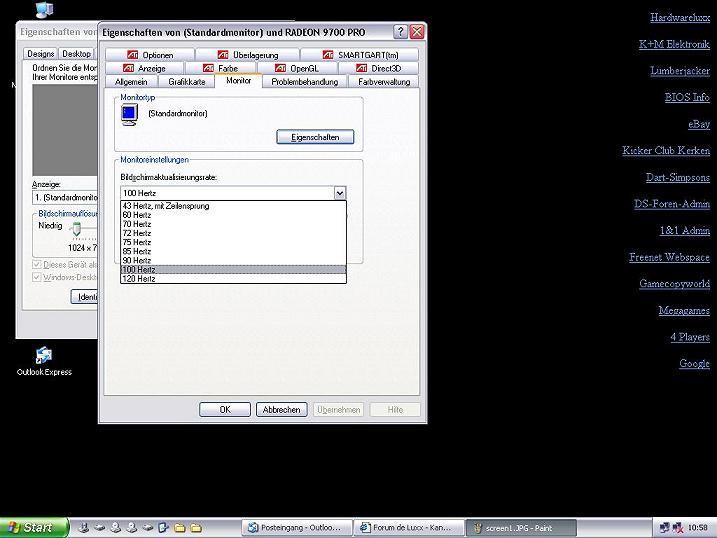
Task: Click the Eigenschaften button for Standardmonitor
Action: [315, 137]
